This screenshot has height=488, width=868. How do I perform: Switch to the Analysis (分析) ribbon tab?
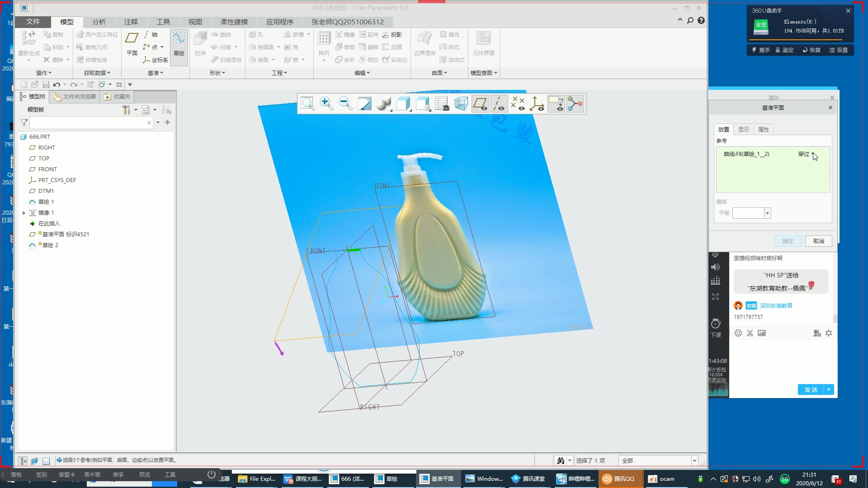pyautogui.click(x=99, y=22)
